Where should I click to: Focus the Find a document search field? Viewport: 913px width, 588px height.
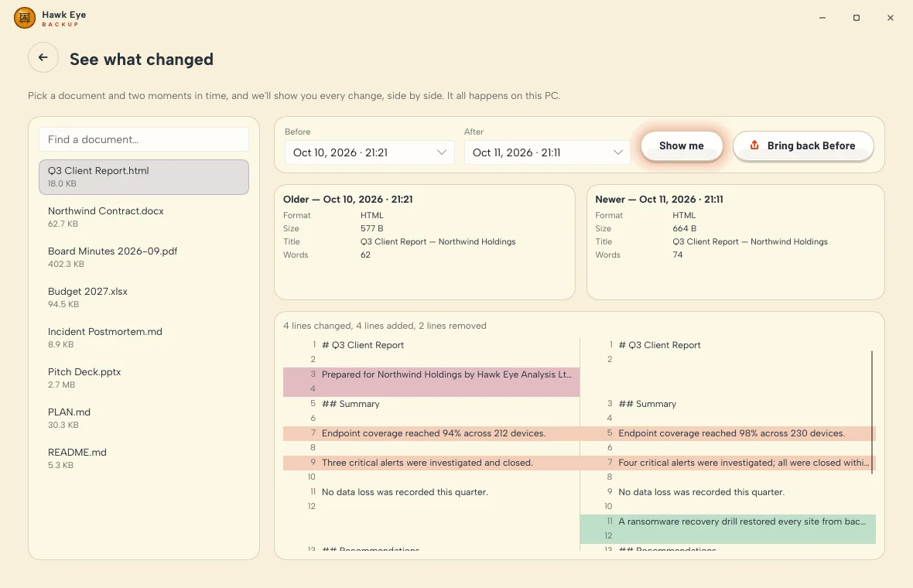144,140
